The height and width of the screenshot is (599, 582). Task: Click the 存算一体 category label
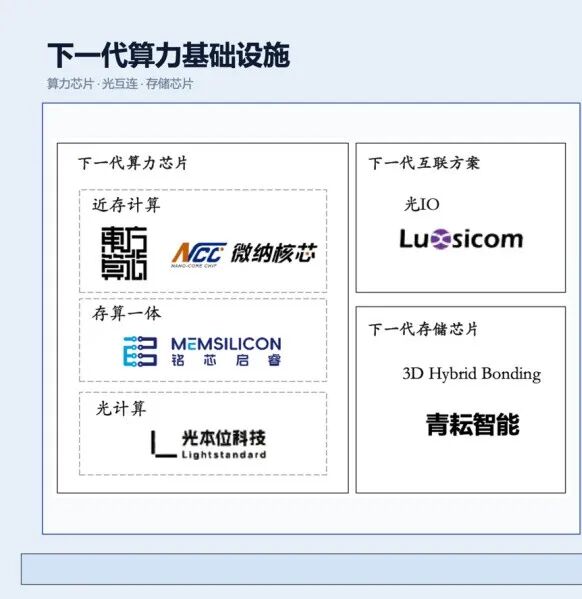(x=126, y=314)
